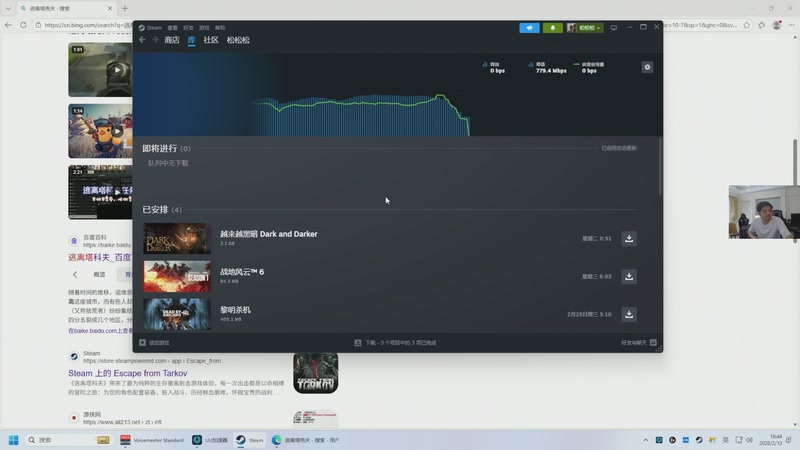Open Steam announcements megaphone button

pos(529,28)
